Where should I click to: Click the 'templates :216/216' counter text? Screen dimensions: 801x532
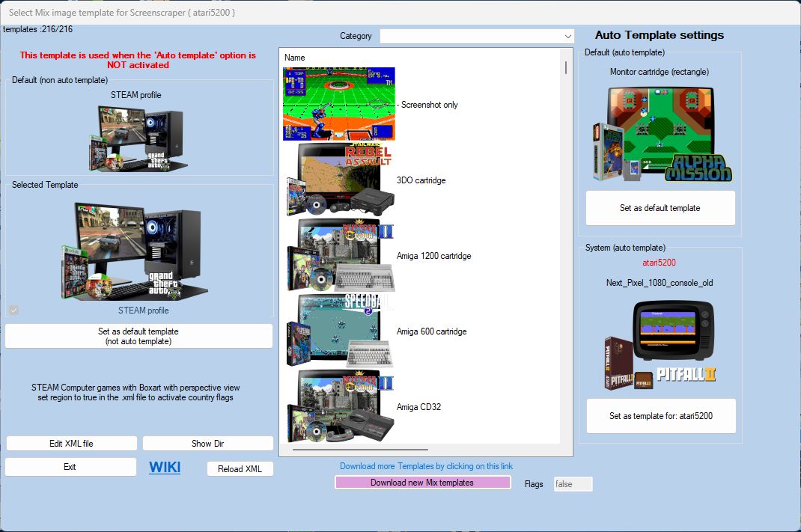point(37,29)
